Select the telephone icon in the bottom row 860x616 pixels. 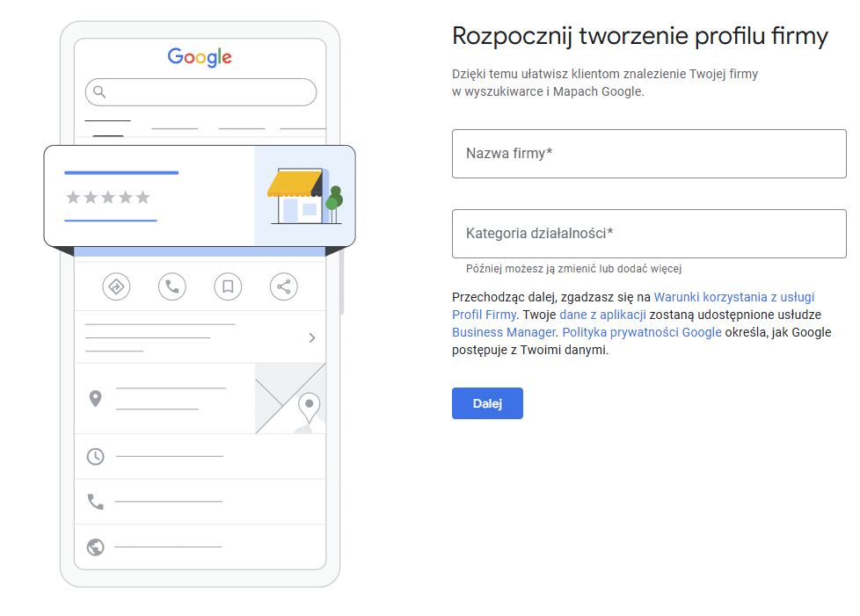tap(96, 502)
